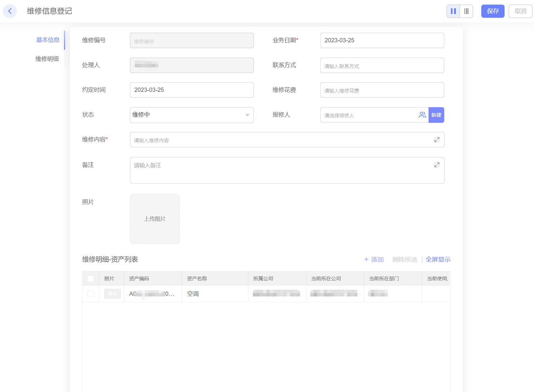Screen dimensions: 534x392
Task: Switch to three-column layout icon
Action: tap(466, 11)
